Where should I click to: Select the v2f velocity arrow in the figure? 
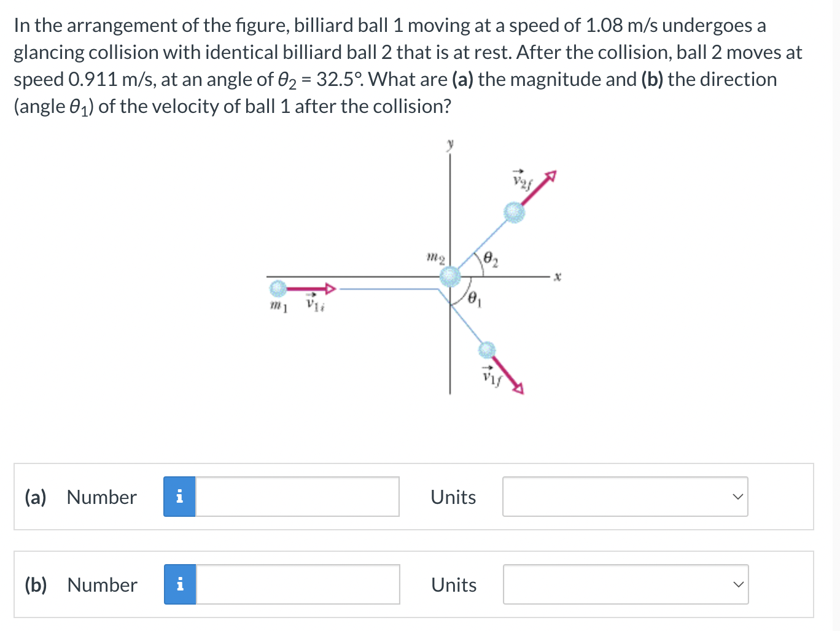pyautogui.click(x=537, y=187)
